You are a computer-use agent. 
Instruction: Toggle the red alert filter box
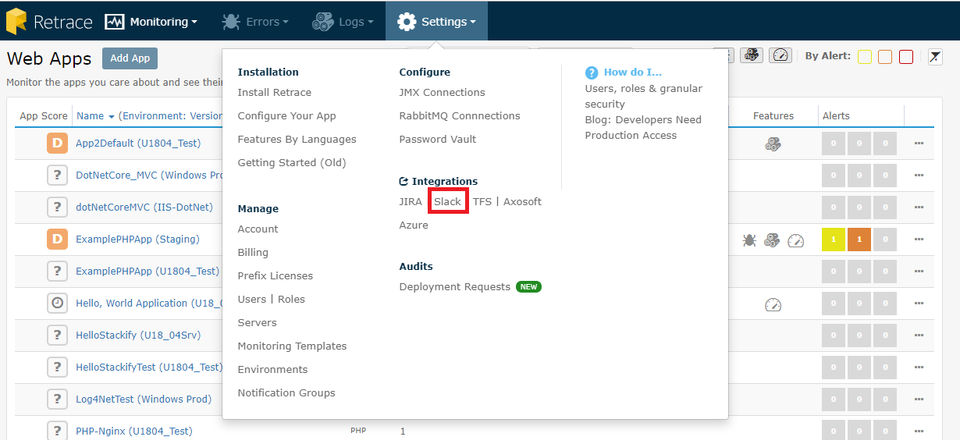[x=906, y=57]
